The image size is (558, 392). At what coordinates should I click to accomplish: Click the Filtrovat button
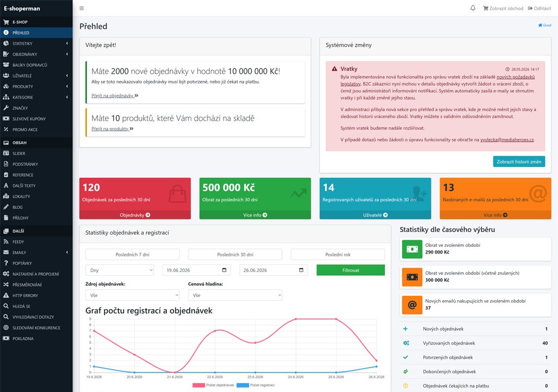coord(350,270)
